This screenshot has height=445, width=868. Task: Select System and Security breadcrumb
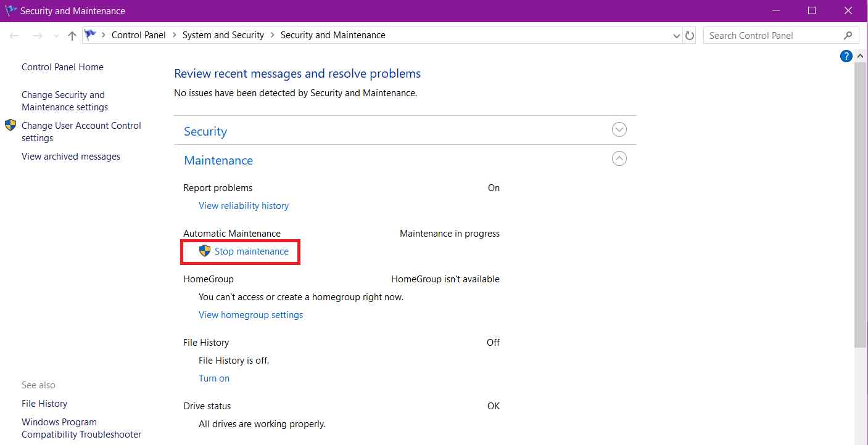point(223,35)
